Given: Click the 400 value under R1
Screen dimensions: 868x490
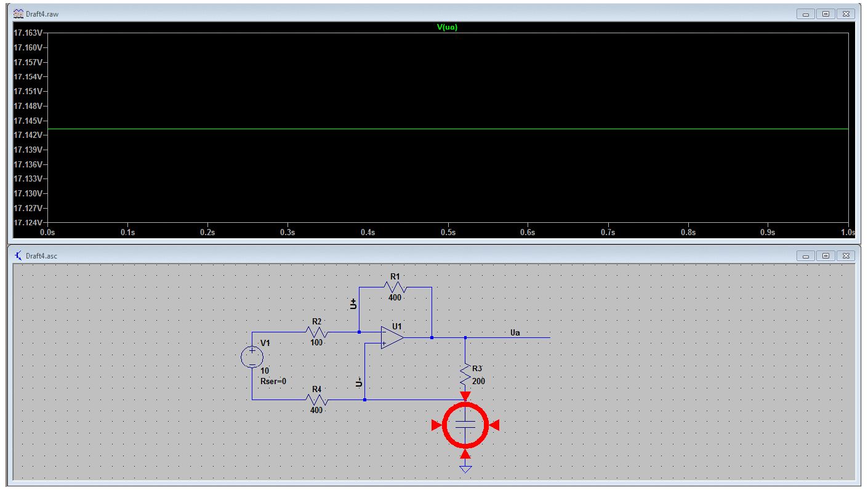Looking at the screenshot, I should click(x=395, y=297).
